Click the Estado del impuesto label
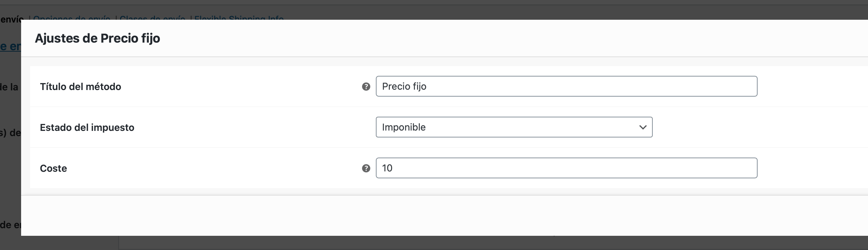 coord(87,127)
